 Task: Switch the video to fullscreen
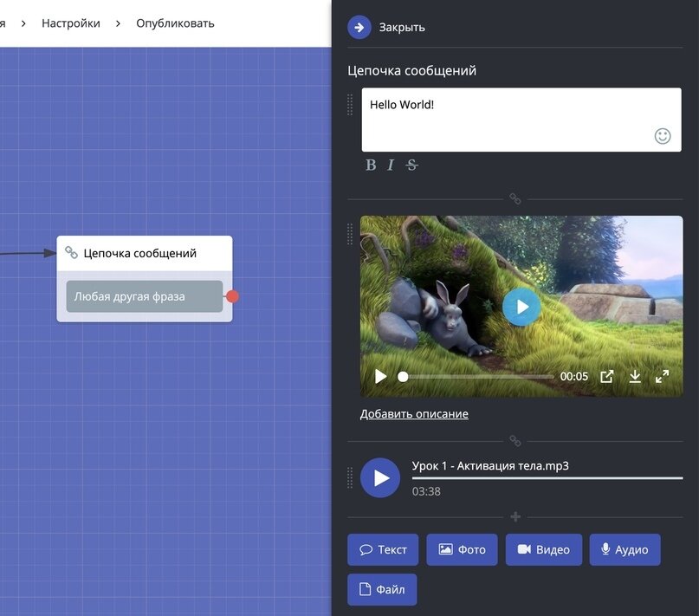point(662,377)
